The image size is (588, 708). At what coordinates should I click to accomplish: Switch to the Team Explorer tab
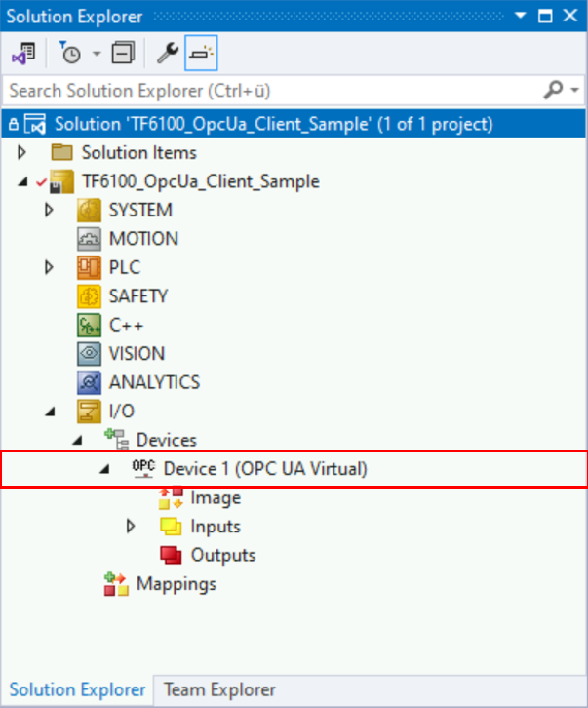tap(219, 689)
